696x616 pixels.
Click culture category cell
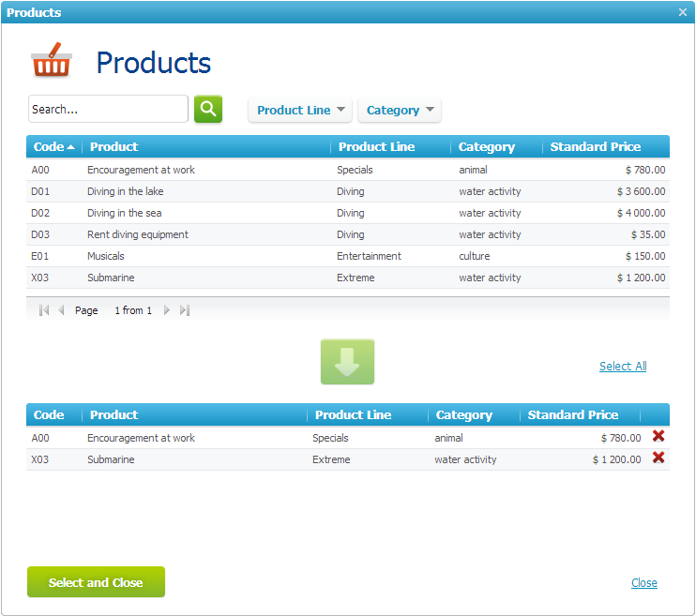click(474, 256)
